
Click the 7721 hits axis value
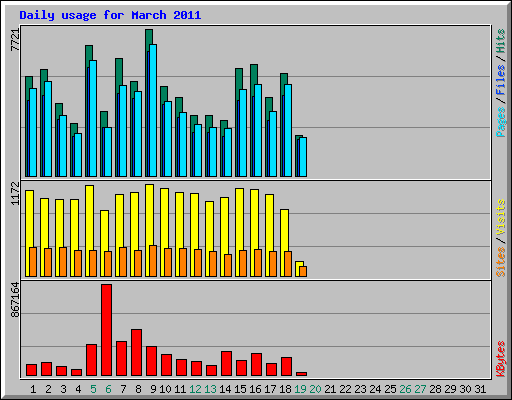point(15,40)
